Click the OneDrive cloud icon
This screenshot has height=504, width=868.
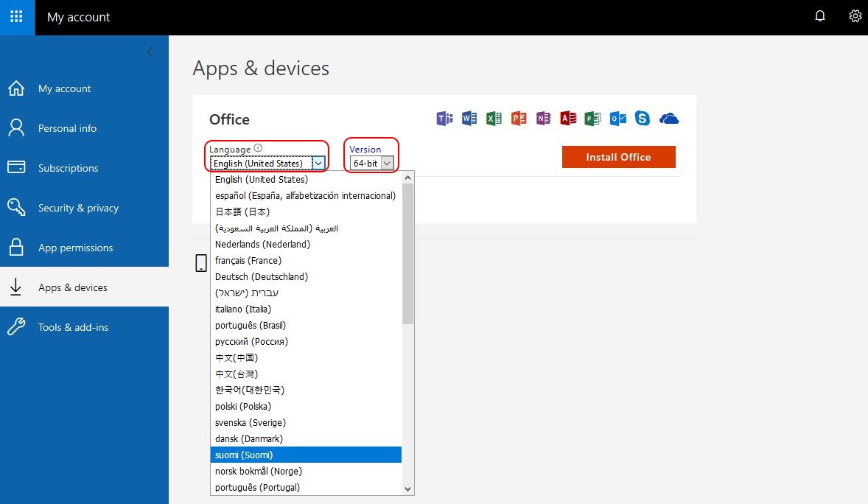[669, 119]
